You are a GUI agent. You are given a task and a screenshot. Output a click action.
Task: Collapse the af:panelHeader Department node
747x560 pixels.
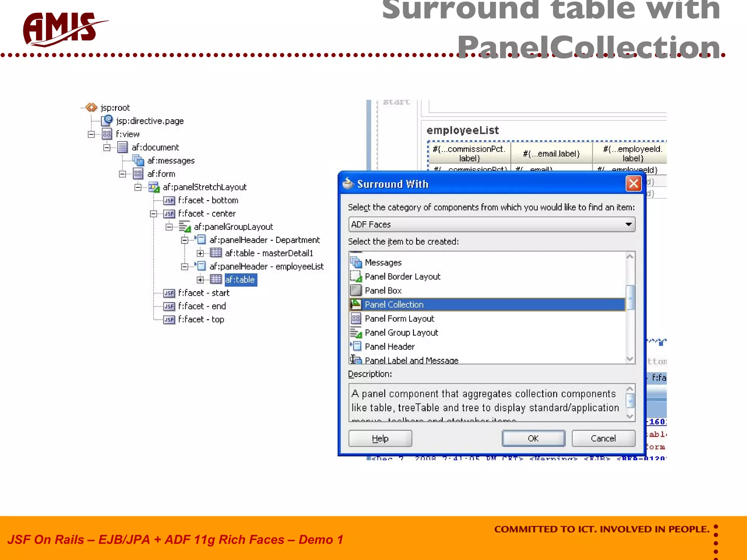(185, 240)
